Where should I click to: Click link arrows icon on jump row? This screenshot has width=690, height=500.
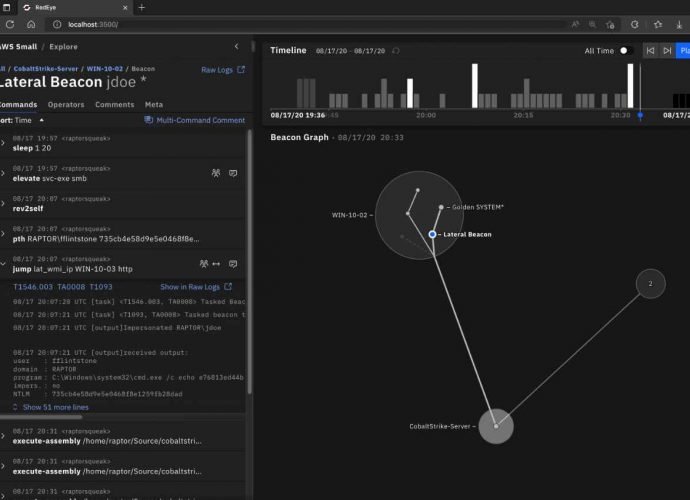216,264
